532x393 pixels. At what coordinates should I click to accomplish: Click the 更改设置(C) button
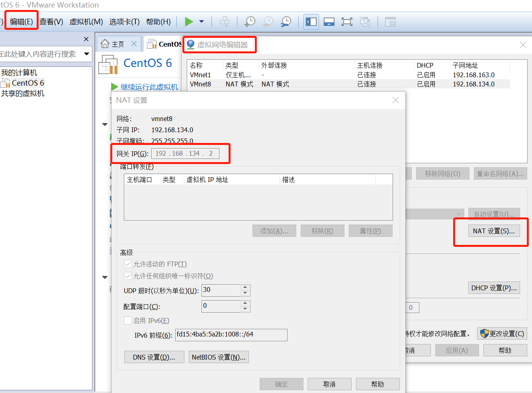click(x=502, y=334)
